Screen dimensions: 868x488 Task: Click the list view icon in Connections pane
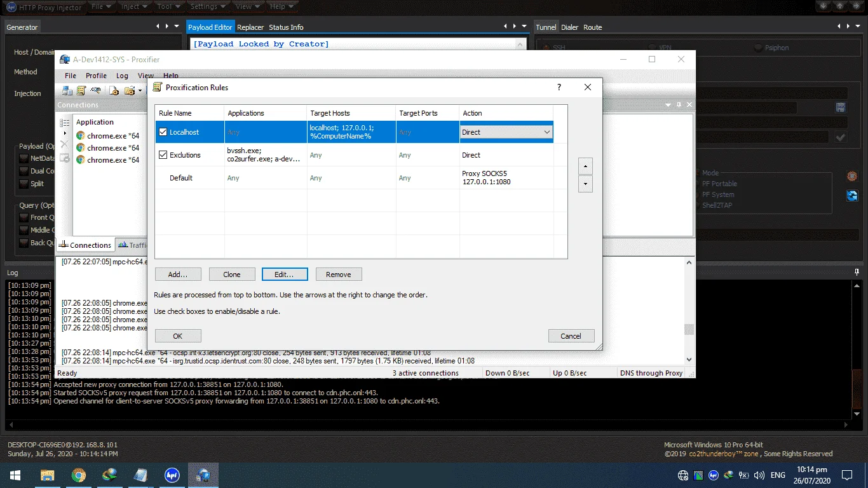click(x=65, y=123)
